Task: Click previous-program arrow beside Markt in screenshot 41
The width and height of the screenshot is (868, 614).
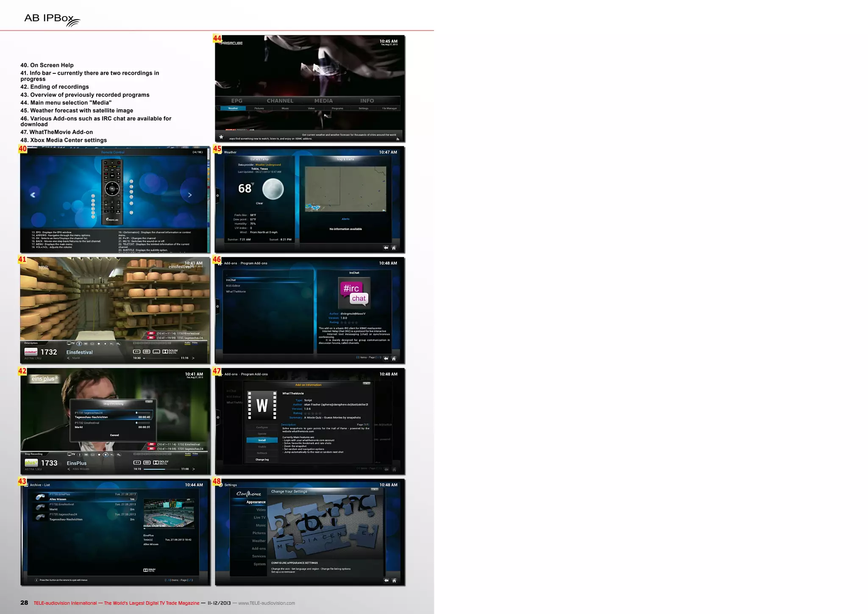Action: [69, 358]
